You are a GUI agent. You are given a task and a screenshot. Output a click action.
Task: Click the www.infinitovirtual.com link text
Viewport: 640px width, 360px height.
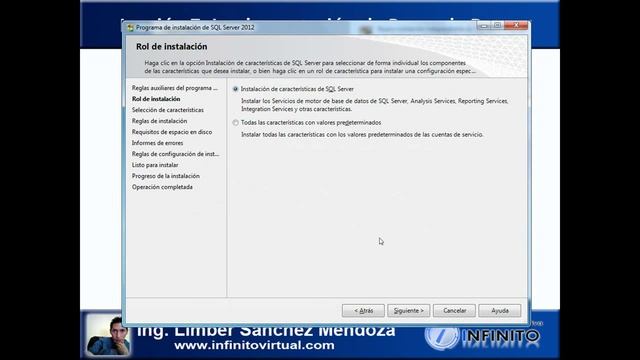pyautogui.click(x=254, y=345)
